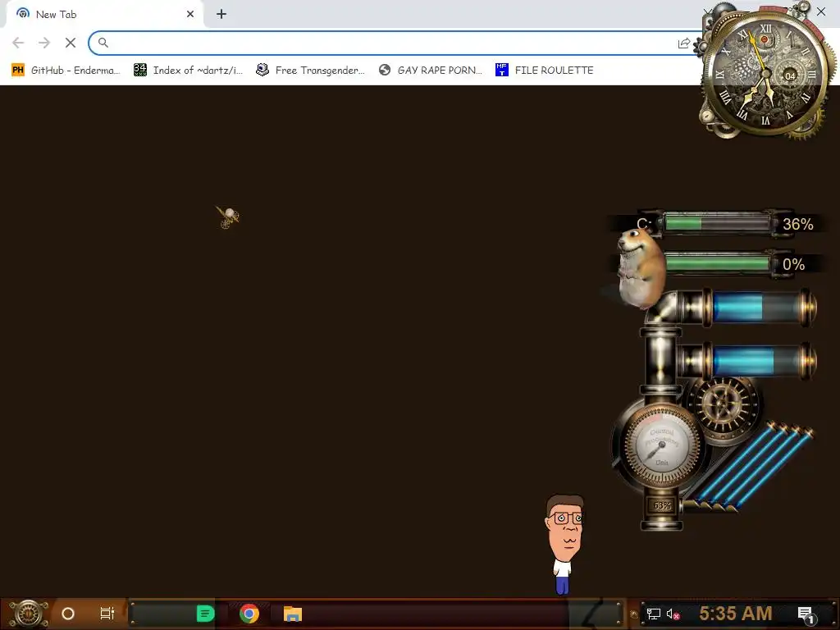
Task: Click the C: drive usage bar widget
Action: coord(717,223)
